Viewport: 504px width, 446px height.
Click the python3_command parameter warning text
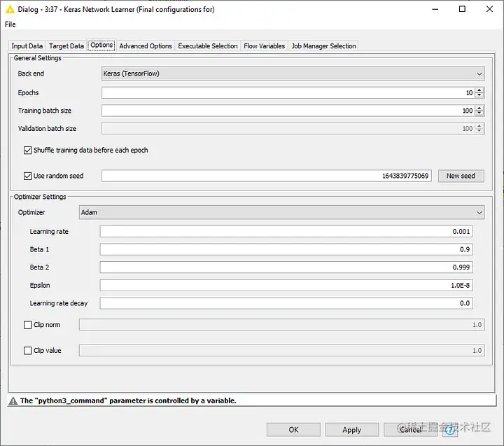[128, 400]
